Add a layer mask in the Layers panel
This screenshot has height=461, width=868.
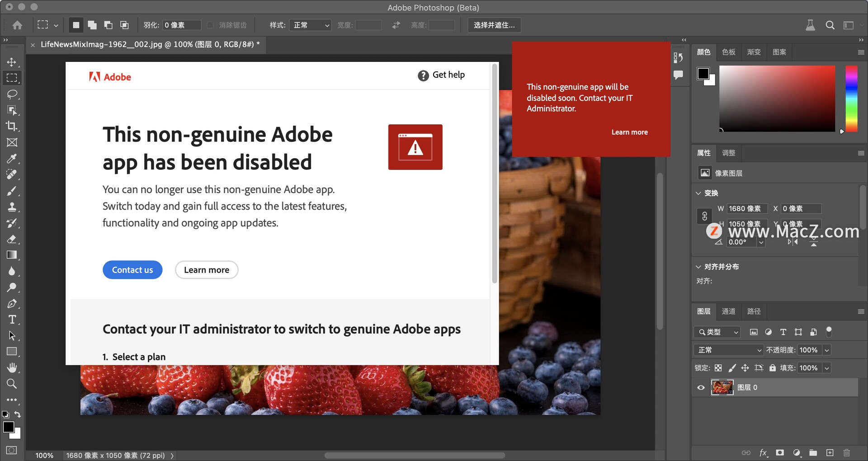click(779, 452)
